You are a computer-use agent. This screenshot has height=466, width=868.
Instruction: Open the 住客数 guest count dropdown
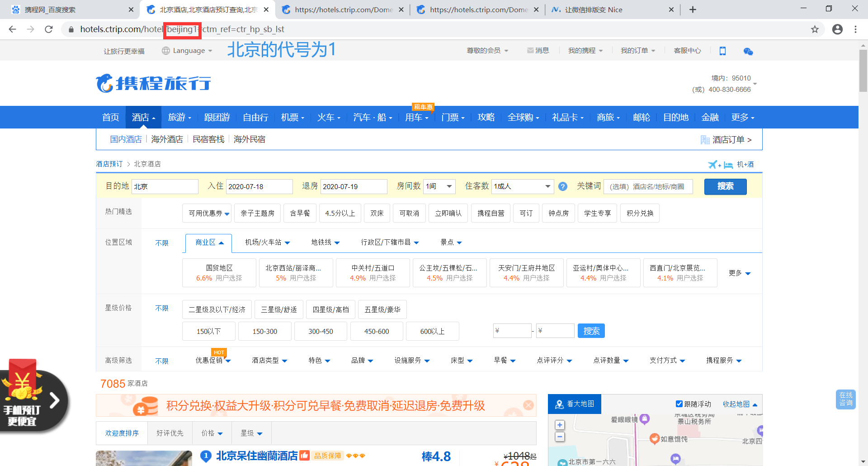(x=523, y=186)
